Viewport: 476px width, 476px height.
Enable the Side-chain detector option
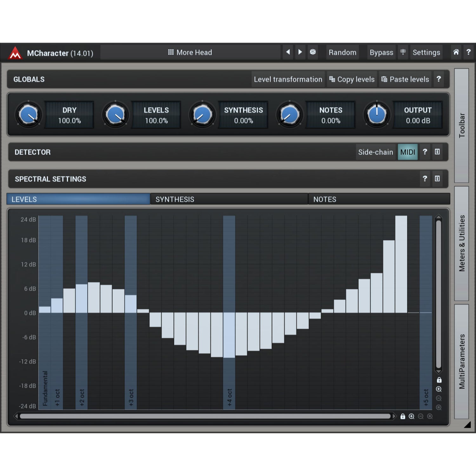(376, 152)
